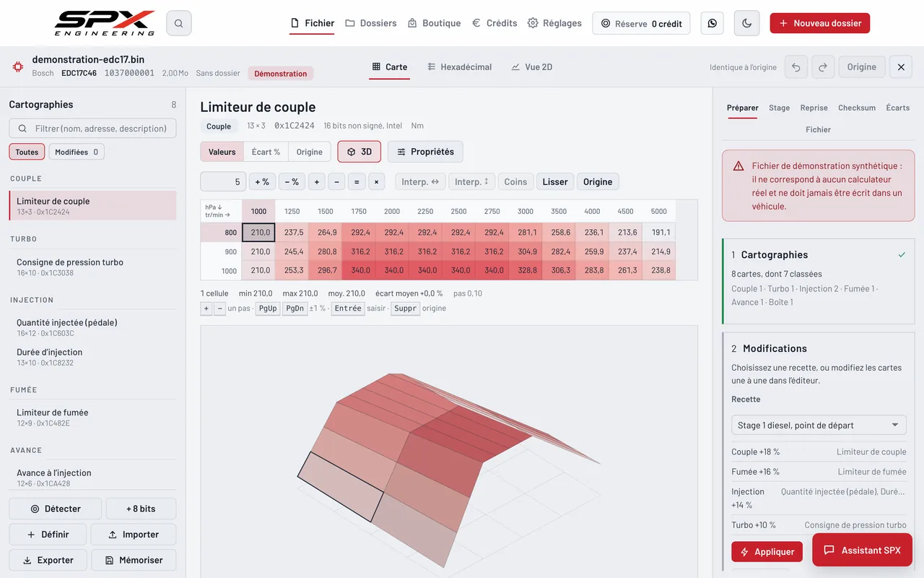Toggle the 3D view button
Image resolution: width=924 pixels, height=578 pixels.
click(359, 152)
